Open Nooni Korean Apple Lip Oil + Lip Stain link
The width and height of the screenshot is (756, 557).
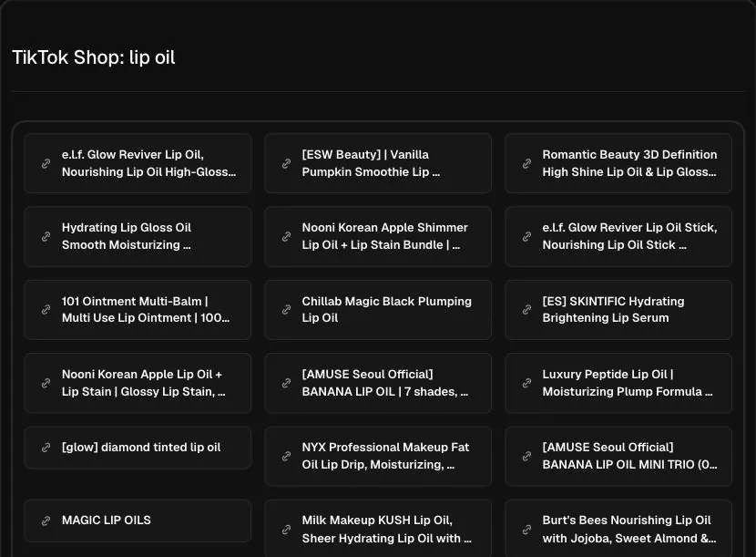point(138,383)
